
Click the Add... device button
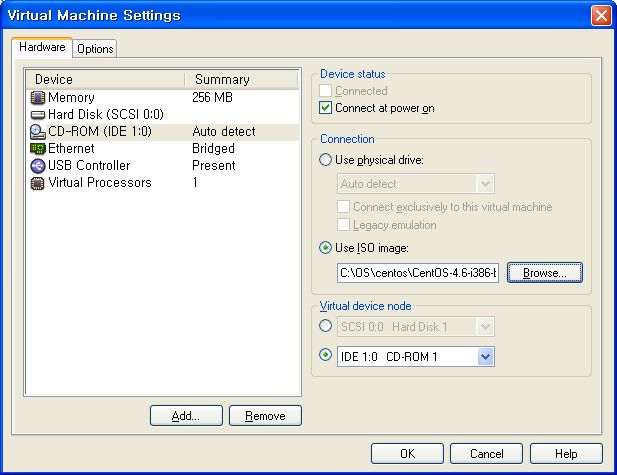186,416
